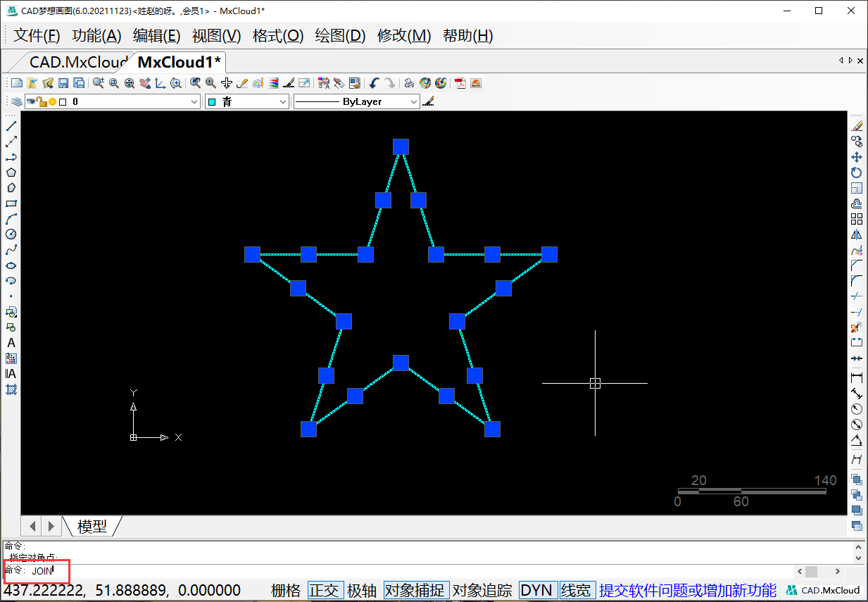Select the Polyline tool
The width and height of the screenshot is (868, 602).
click(x=11, y=157)
